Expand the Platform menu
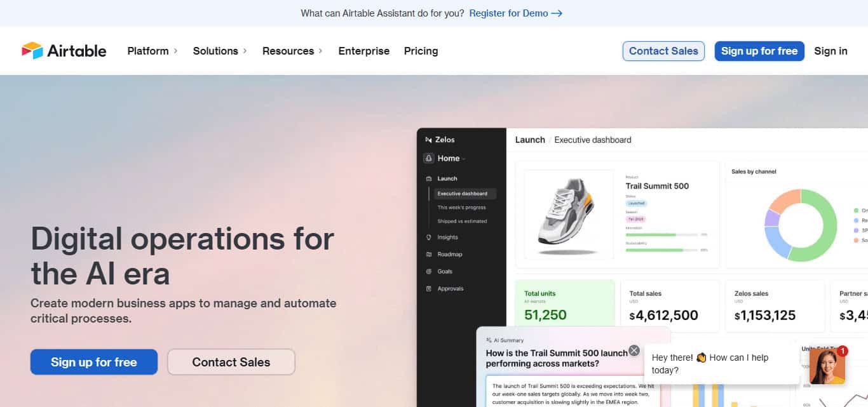 [153, 51]
